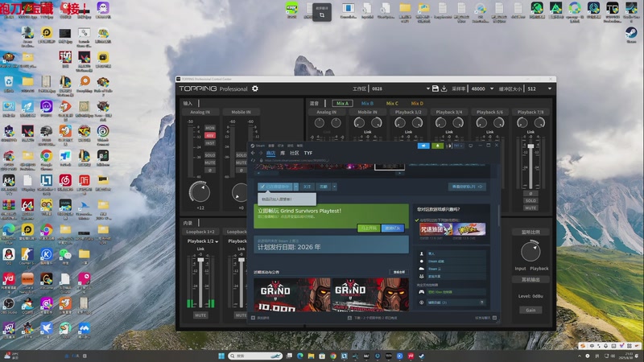Open the TYF profile tab in Steam
Screen dimensions: 644x362
[x=308, y=153]
